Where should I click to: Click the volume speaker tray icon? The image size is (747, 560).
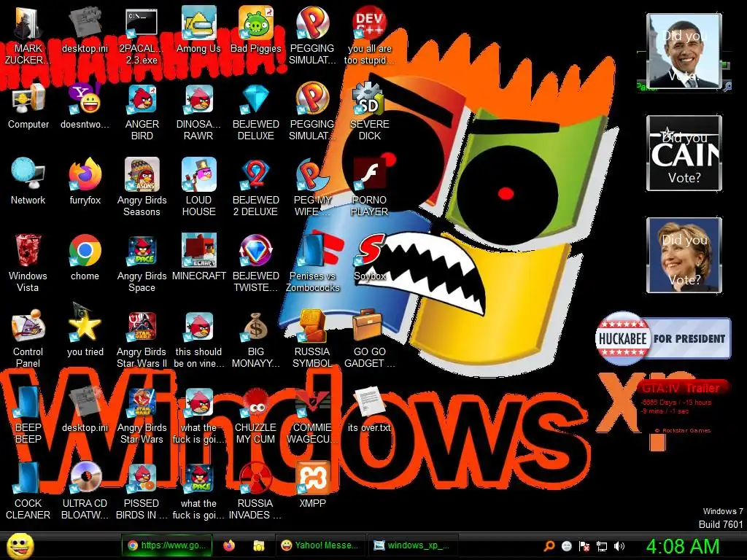point(619,546)
